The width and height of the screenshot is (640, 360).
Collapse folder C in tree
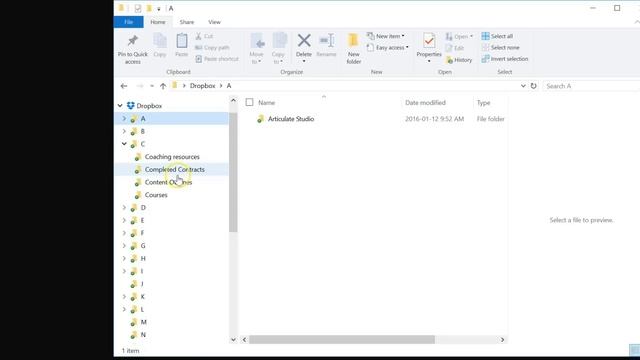(124, 144)
